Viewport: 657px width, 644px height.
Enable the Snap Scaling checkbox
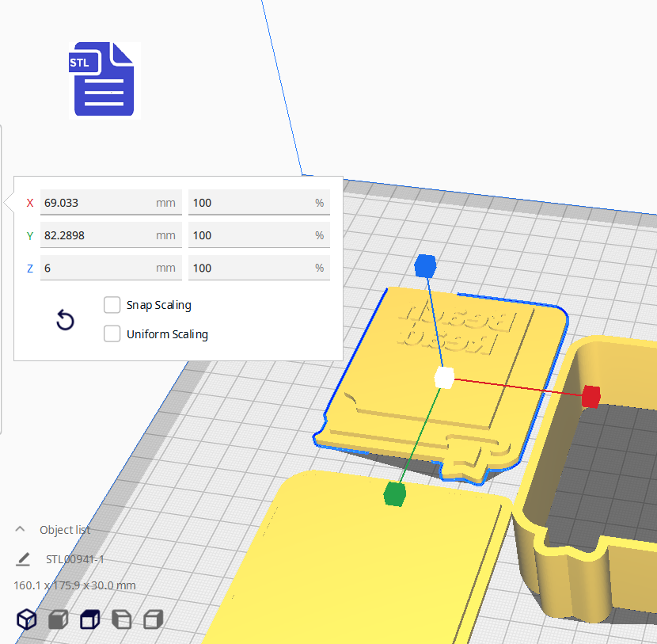pyautogui.click(x=112, y=305)
